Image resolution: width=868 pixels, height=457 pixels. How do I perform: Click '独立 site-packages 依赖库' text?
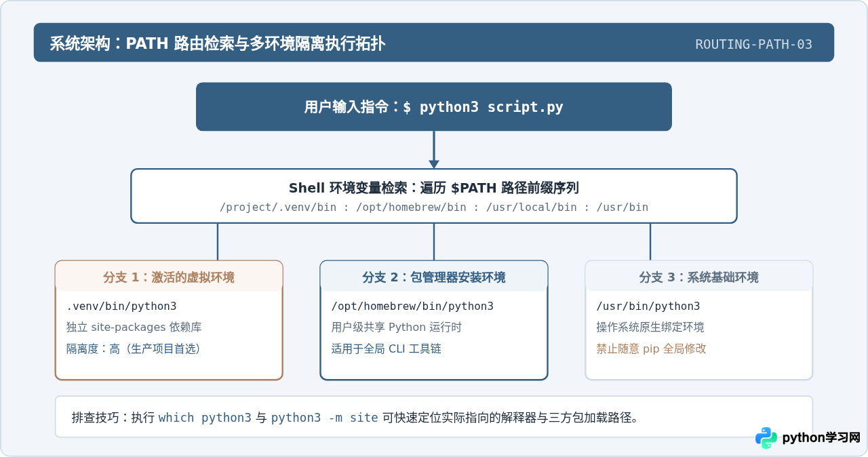click(x=134, y=327)
